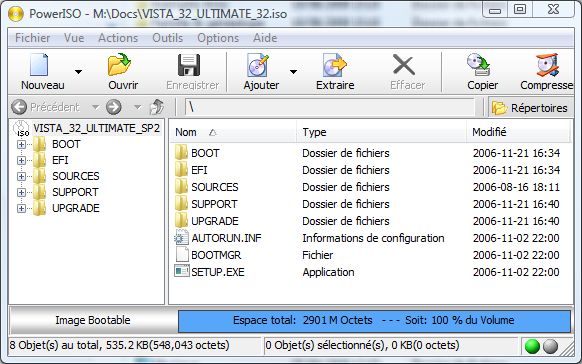Select EFI folder icon in file list
This screenshot has width=582, height=364.
[x=181, y=170]
